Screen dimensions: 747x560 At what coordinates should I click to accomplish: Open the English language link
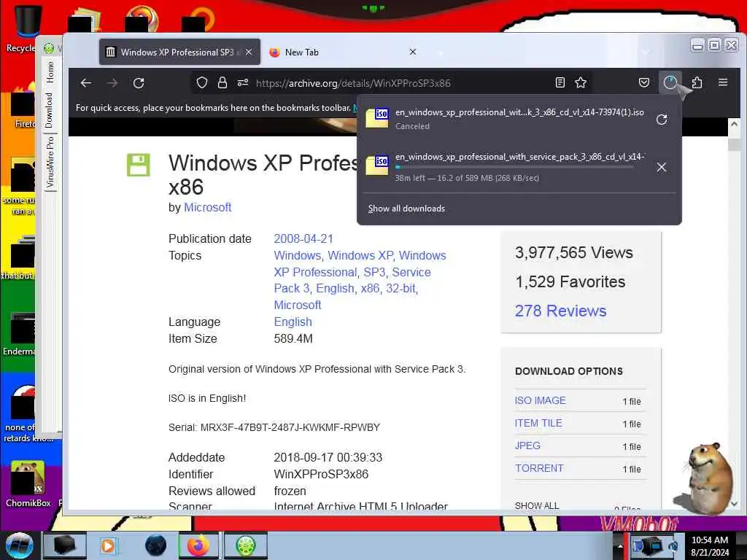tap(293, 322)
